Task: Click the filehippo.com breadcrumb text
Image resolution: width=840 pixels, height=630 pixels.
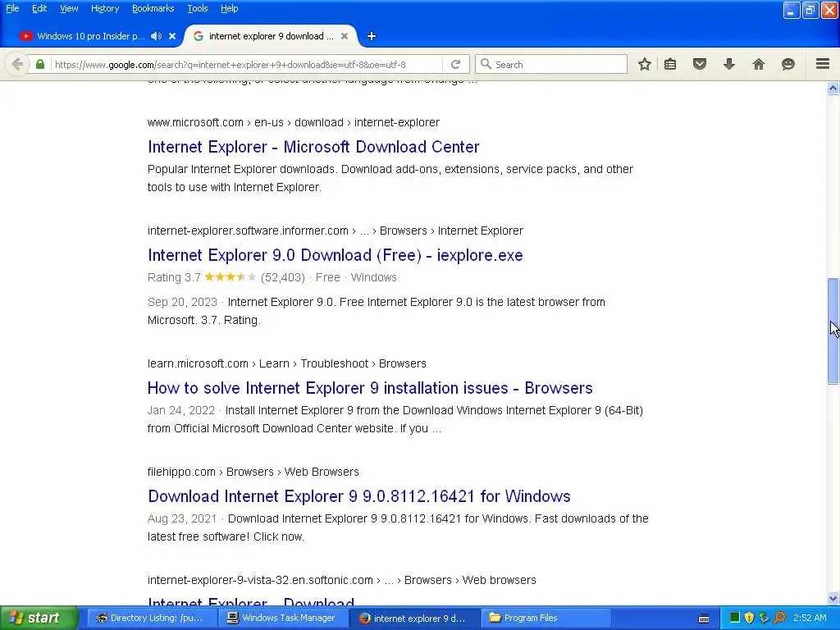Action: [181, 472]
